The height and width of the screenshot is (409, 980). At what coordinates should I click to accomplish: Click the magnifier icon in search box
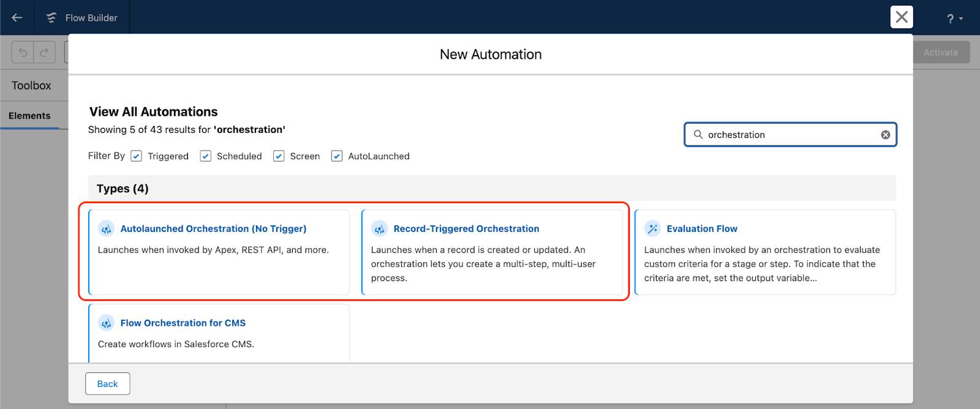(x=698, y=134)
